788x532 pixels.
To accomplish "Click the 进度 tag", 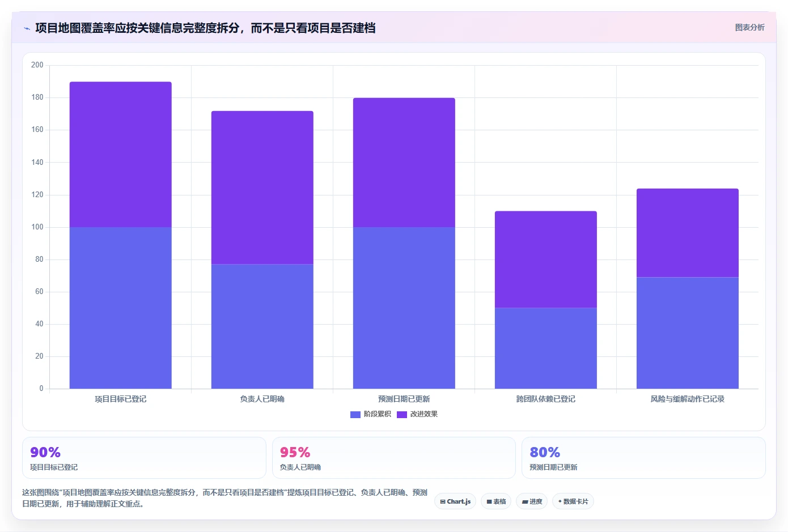I will coord(532,501).
